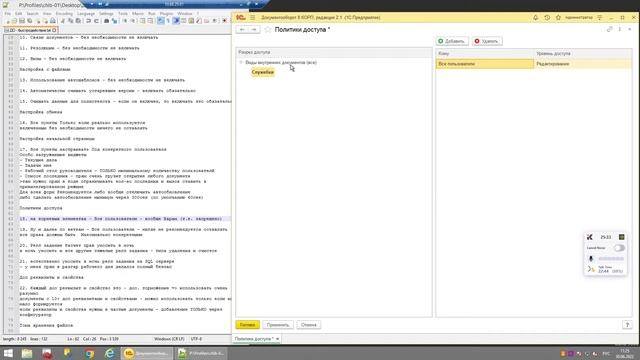The height and width of the screenshot is (360, 640).
Task: Click the Redo arrow in Notepad++ toolbar
Action: pos(96,21)
